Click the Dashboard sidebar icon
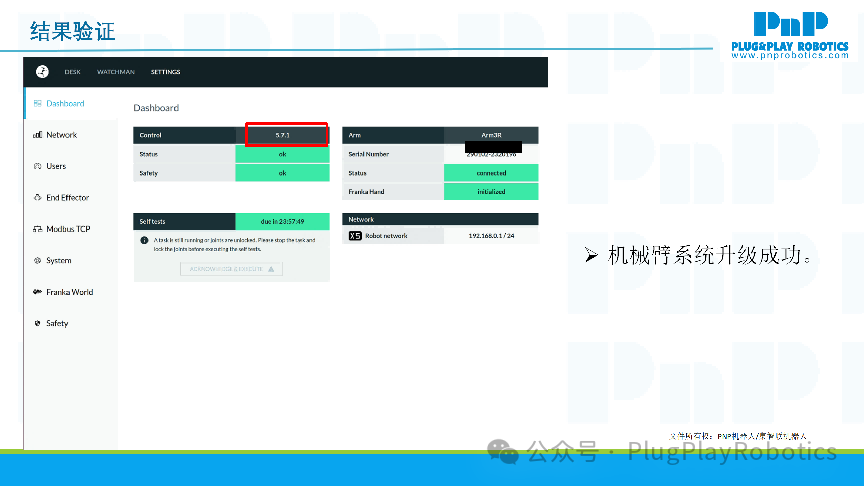The image size is (864, 486). [37, 103]
